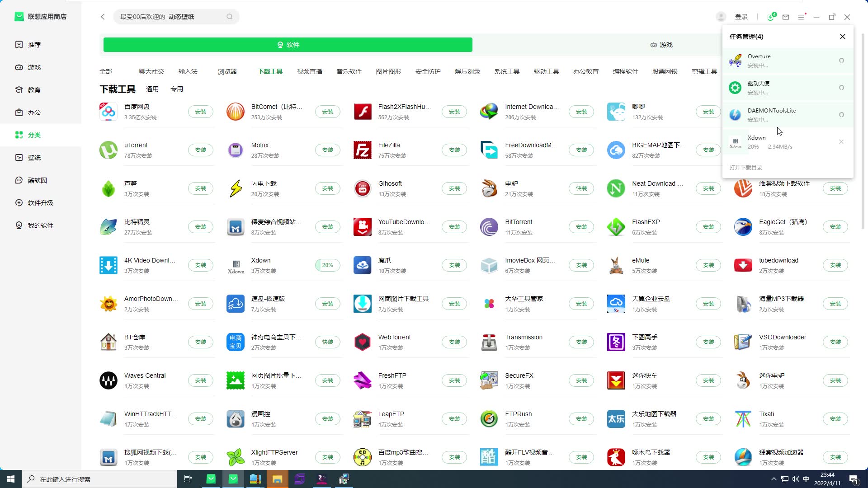This screenshot has height=488, width=868.
Task: Switch to the 专用 filter under 下载工具
Action: (177, 89)
